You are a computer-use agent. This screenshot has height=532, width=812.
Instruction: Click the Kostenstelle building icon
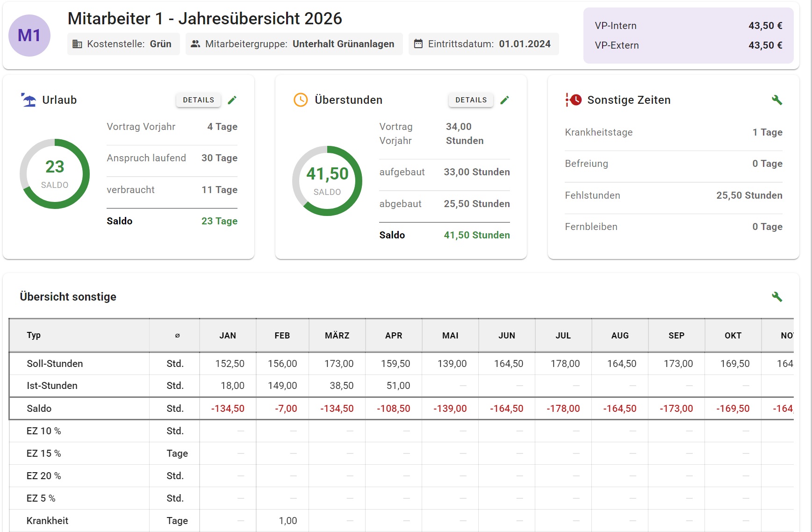tap(78, 44)
